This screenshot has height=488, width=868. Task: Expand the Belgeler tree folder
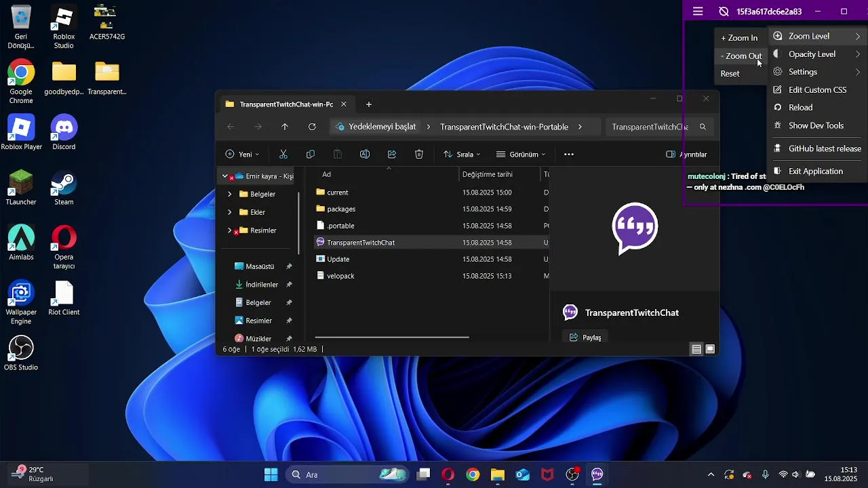tap(229, 194)
